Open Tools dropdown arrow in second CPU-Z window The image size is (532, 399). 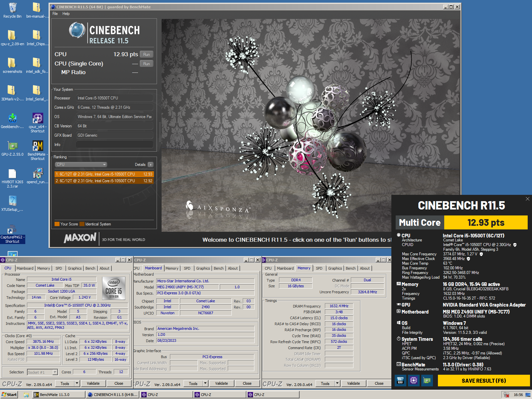(x=205, y=383)
